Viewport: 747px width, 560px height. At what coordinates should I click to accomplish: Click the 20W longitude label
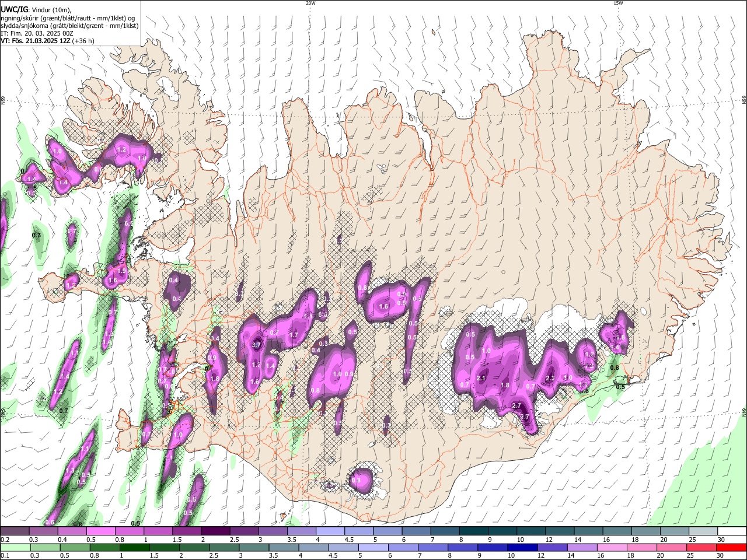(x=310, y=3)
